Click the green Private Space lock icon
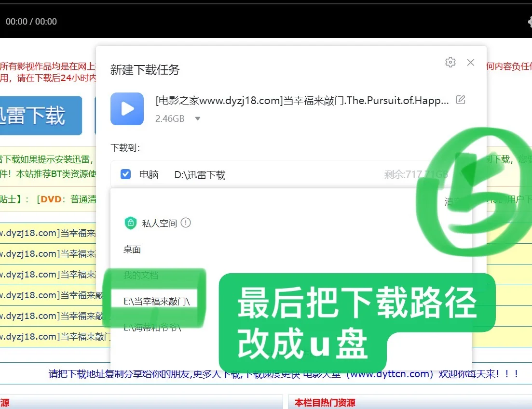 (130, 223)
